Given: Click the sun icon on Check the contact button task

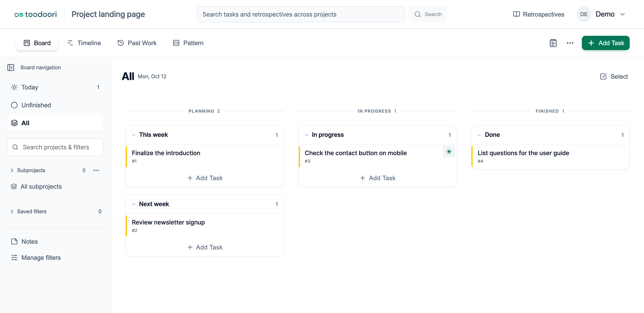Looking at the screenshot, I should 449,152.
